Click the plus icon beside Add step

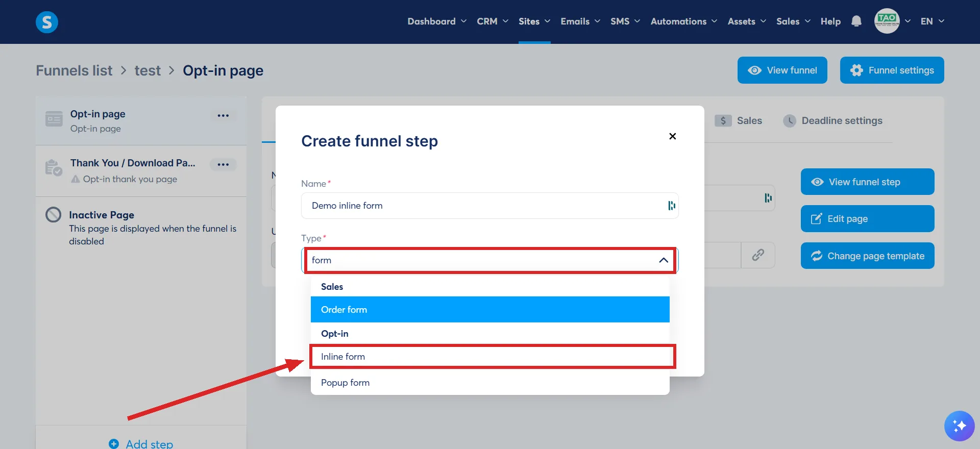click(x=114, y=444)
